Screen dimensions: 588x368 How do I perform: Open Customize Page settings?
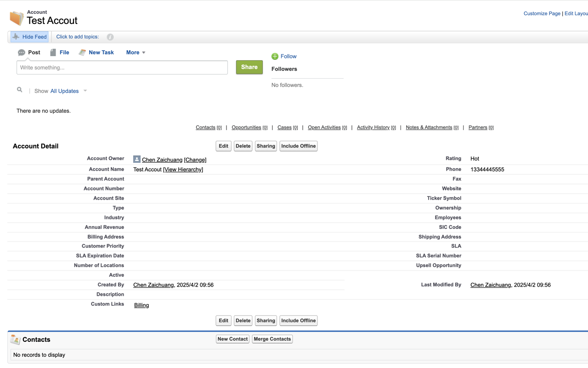542,13
